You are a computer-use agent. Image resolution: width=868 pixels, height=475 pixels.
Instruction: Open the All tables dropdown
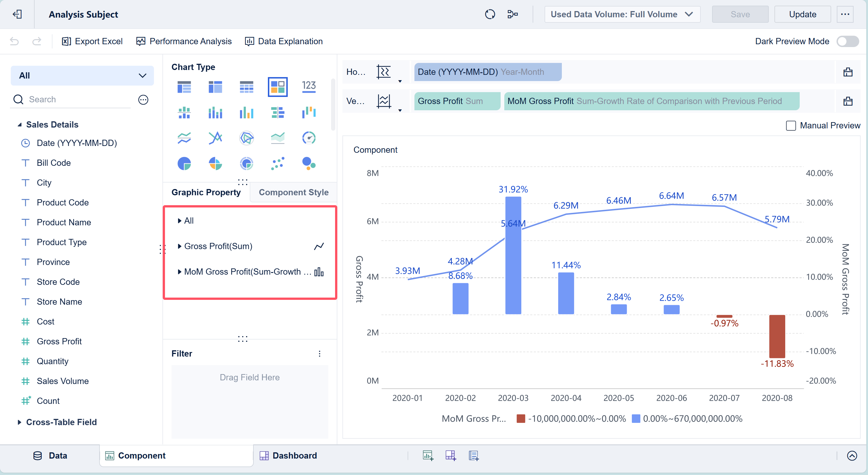[x=82, y=75]
